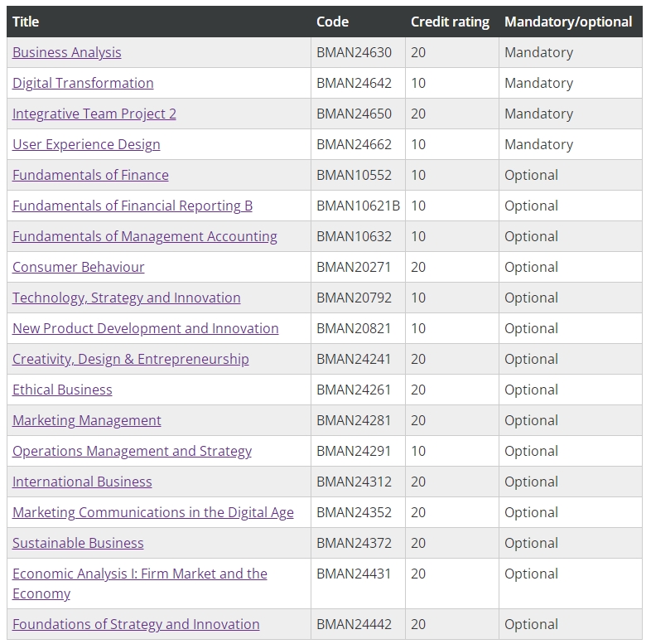
Task: Open New Product Development and Innovation
Action: tap(145, 328)
